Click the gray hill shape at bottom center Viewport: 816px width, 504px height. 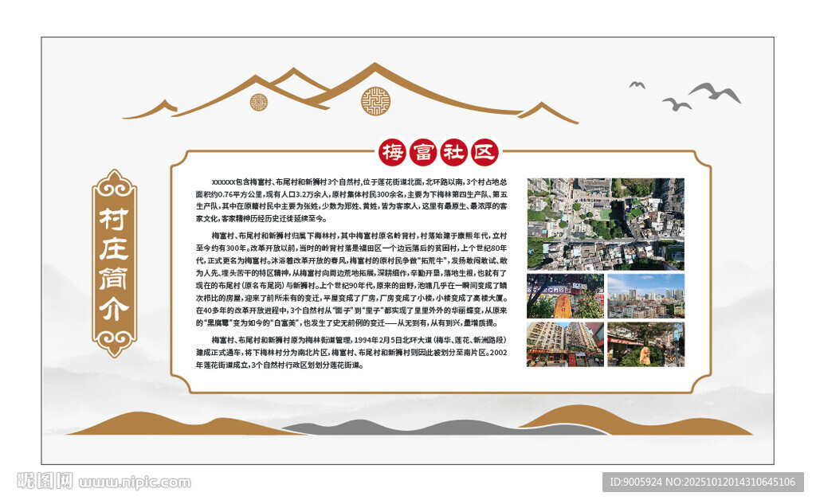pyautogui.click(x=445, y=427)
